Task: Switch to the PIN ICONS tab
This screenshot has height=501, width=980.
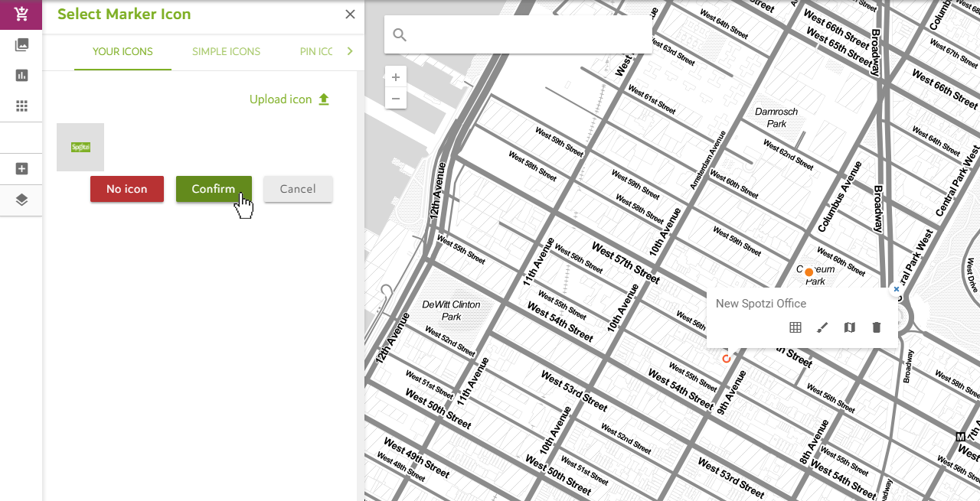Action: (x=316, y=52)
